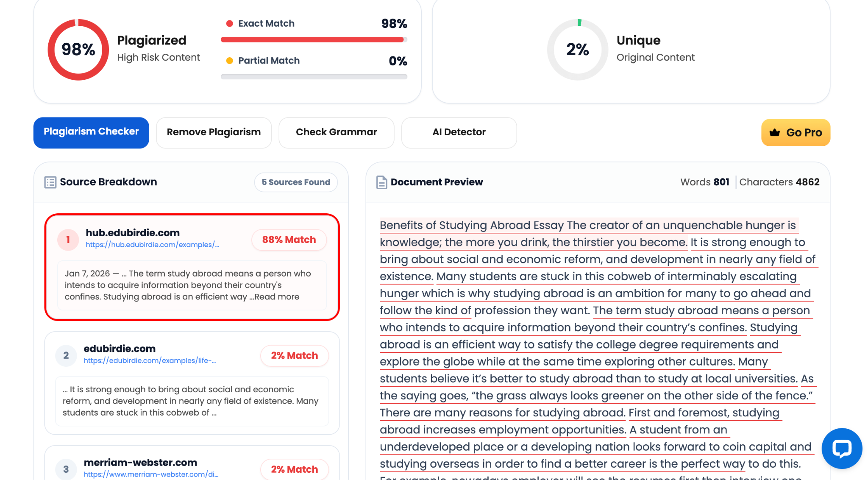Click the High Risk Content label
The width and height of the screenshot is (868, 480).
coord(159,57)
